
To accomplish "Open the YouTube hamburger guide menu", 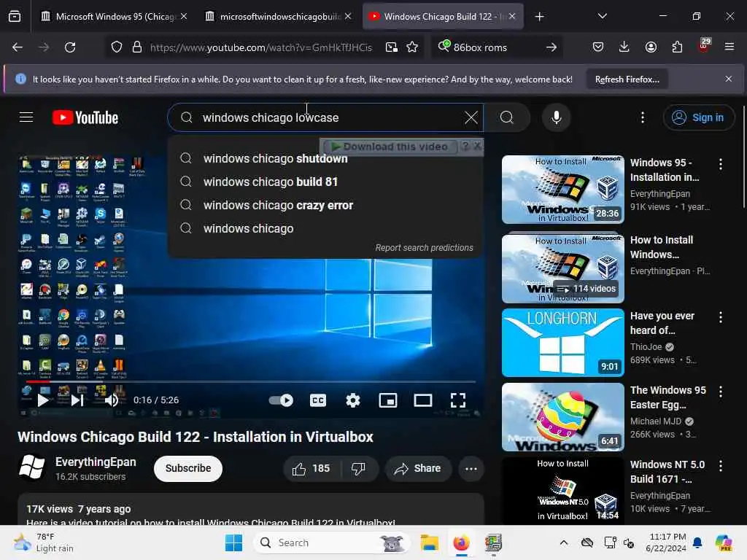I will pos(26,117).
